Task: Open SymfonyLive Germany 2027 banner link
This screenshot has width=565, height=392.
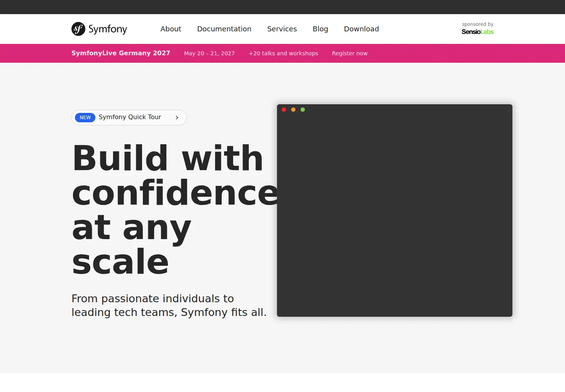Action: (121, 53)
